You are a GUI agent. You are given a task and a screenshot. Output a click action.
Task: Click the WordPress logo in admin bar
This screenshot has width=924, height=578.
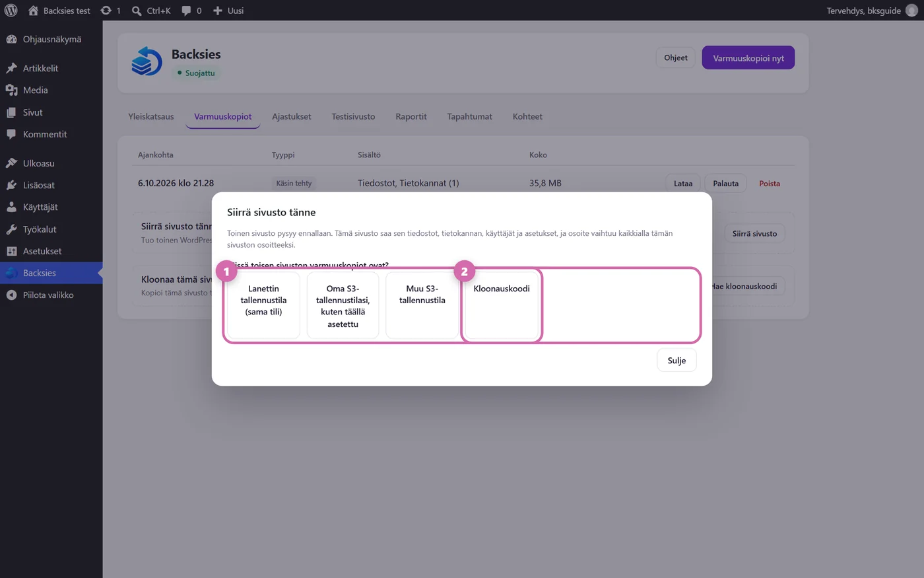[x=11, y=11]
